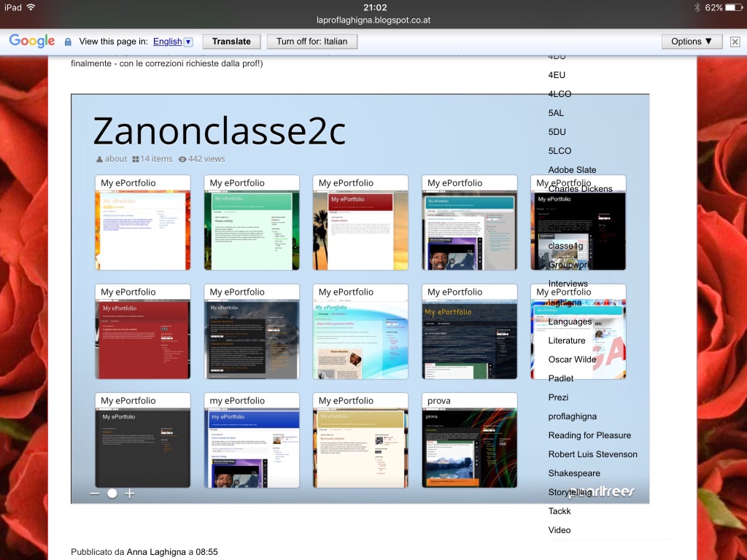
Task: Click the Anna Laghigna author link
Action: (x=156, y=552)
